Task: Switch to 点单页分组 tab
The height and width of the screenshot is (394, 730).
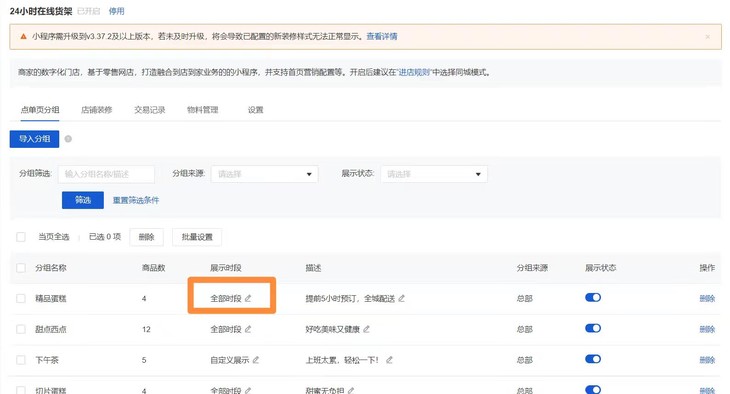Action: 40,110
